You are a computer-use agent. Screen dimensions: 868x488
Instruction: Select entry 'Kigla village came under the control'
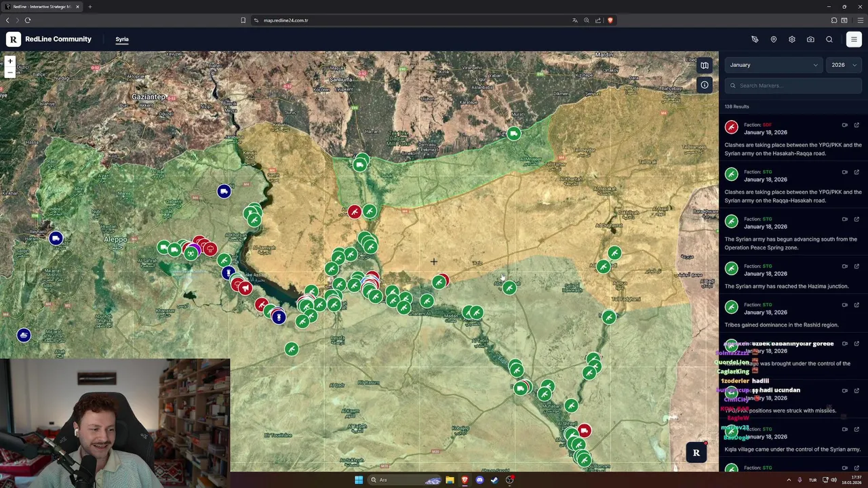click(792, 449)
